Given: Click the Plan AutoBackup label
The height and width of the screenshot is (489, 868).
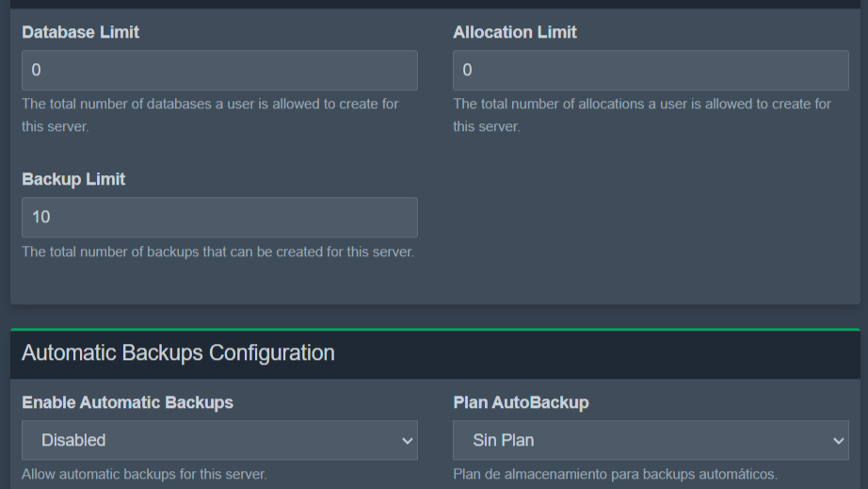Looking at the screenshot, I should click(521, 402).
